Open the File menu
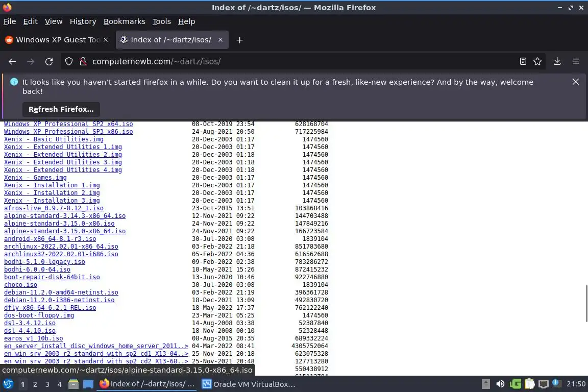The width and height of the screenshot is (588, 392). 10,21
